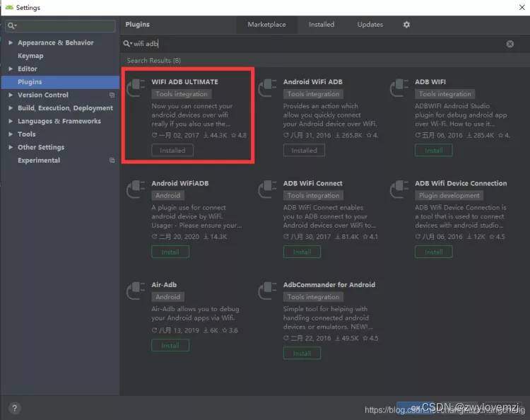Click the Android tag under Air-Adb

click(x=168, y=297)
